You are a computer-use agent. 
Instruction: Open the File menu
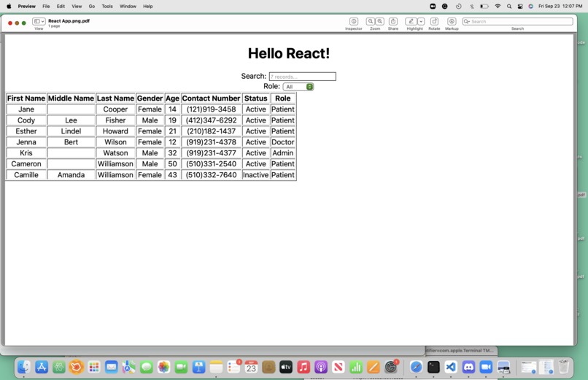click(x=46, y=6)
